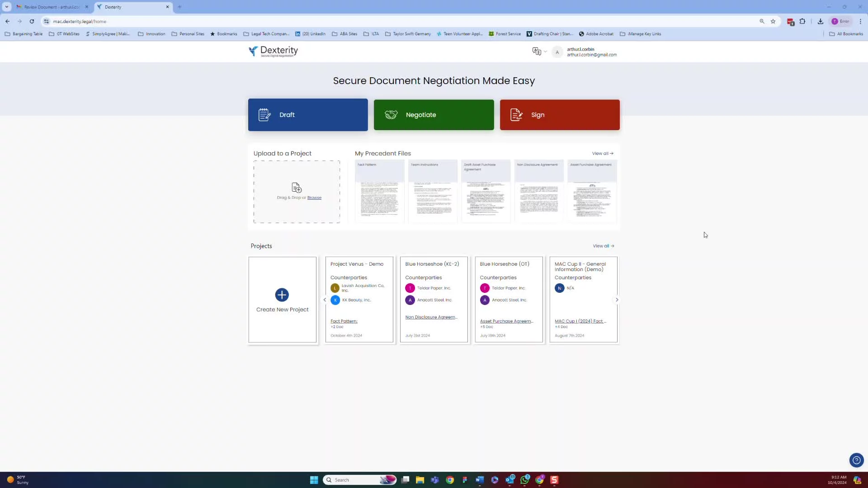Open the Fact Pattern precedent thumbnail
868x488 pixels.
pyautogui.click(x=379, y=191)
